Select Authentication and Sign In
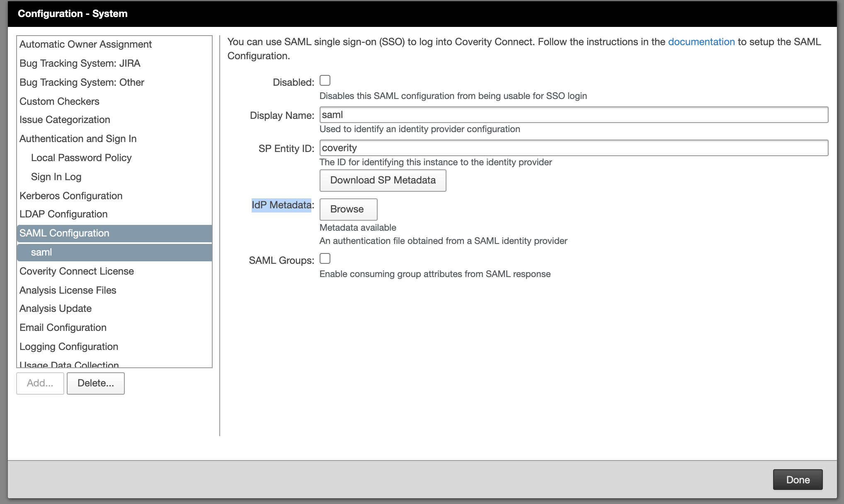Viewport: 844px width, 504px height. (x=78, y=138)
